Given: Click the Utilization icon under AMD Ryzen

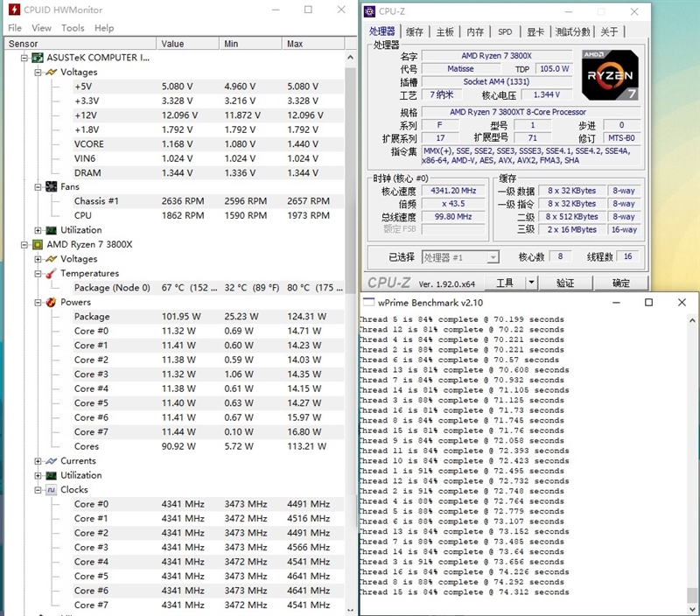Looking at the screenshot, I should tap(50, 475).
